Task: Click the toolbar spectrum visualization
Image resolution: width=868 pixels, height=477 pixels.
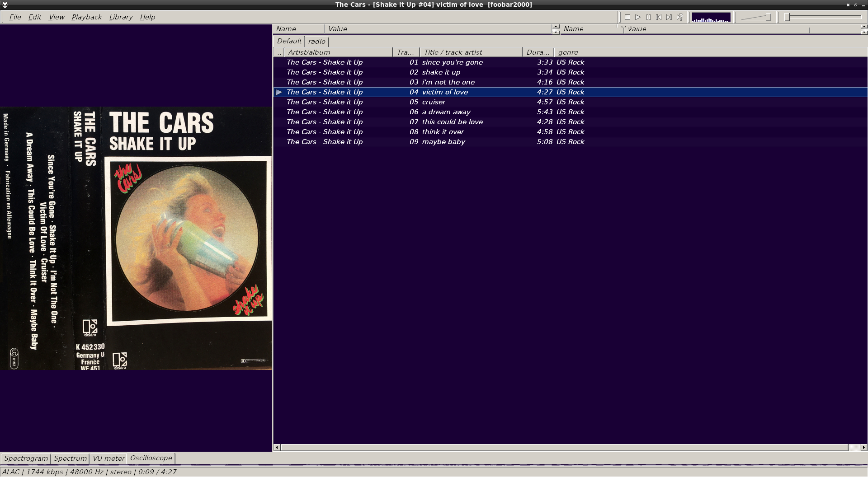Action: click(711, 17)
